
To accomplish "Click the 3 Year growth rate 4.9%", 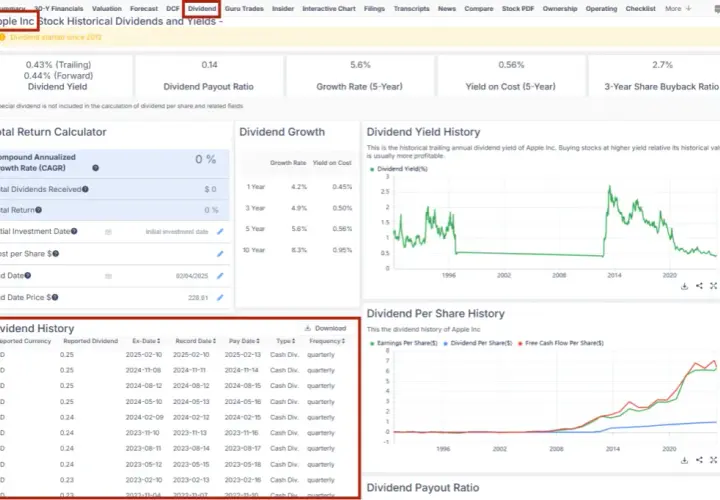I will pos(299,208).
